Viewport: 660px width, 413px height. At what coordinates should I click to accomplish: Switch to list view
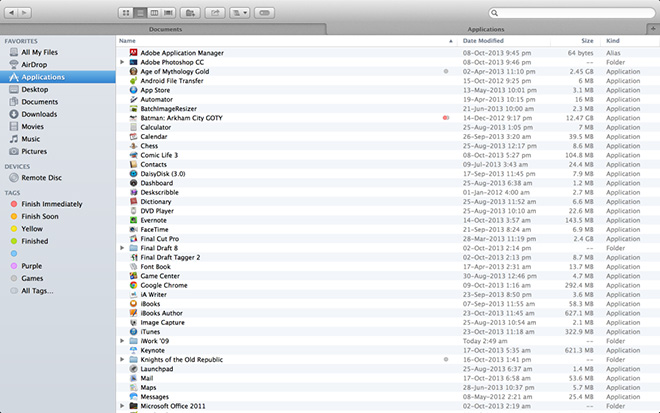(x=140, y=13)
